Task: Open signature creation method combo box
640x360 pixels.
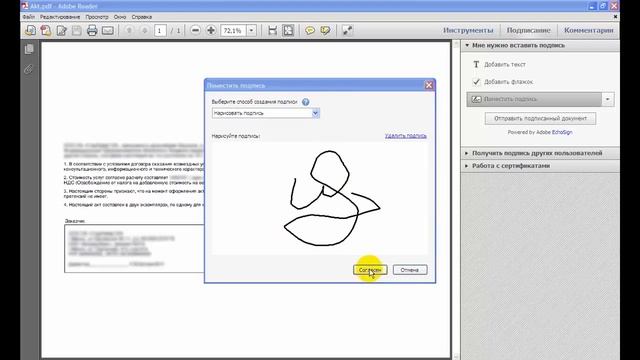Action: [x=266, y=113]
